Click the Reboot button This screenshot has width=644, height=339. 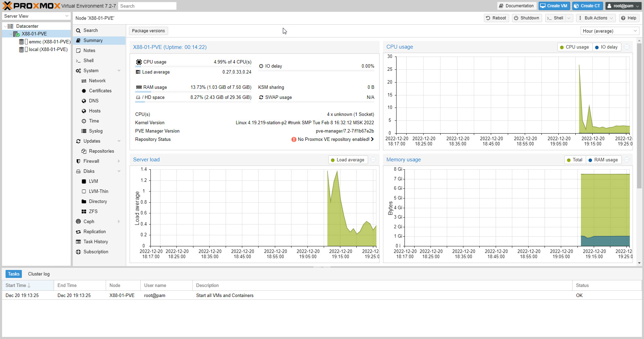[496, 18]
